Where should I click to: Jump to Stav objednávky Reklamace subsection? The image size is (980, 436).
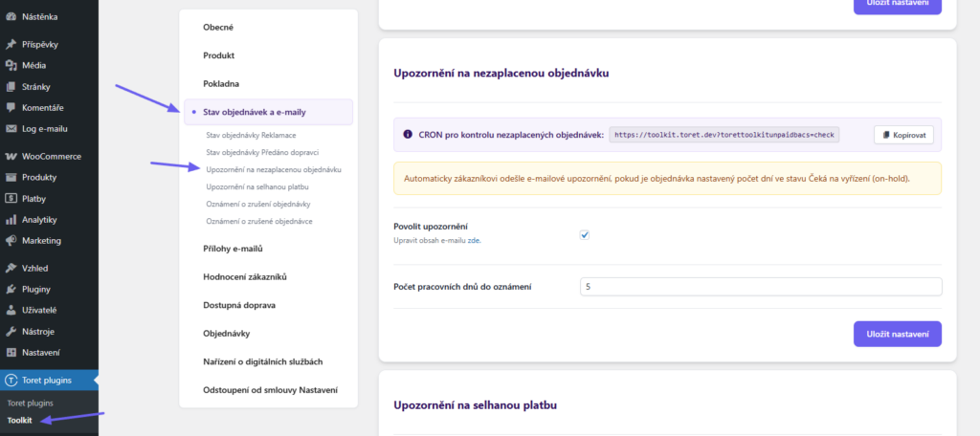(x=251, y=135)
